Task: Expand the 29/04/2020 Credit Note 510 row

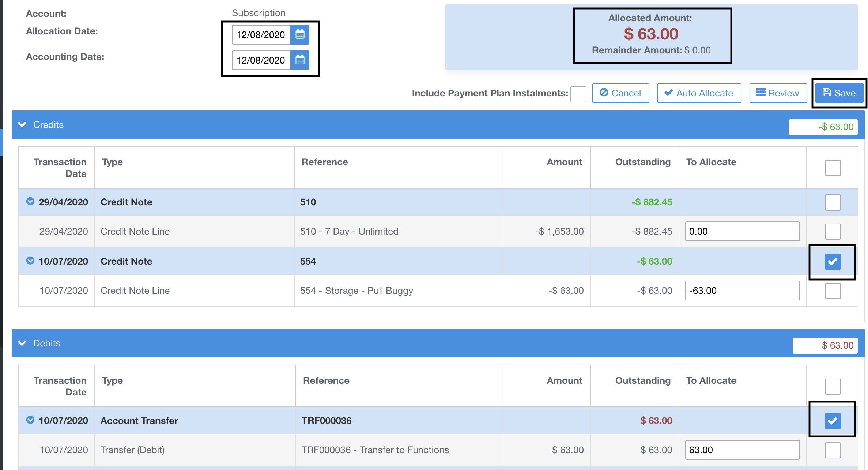Action: pos(30,202)
